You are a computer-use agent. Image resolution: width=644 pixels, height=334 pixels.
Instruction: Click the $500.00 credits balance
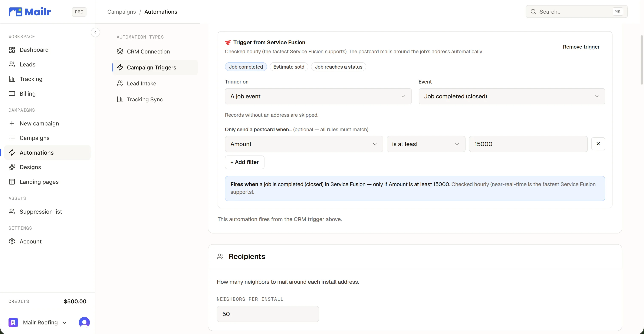tap(75, 301)
